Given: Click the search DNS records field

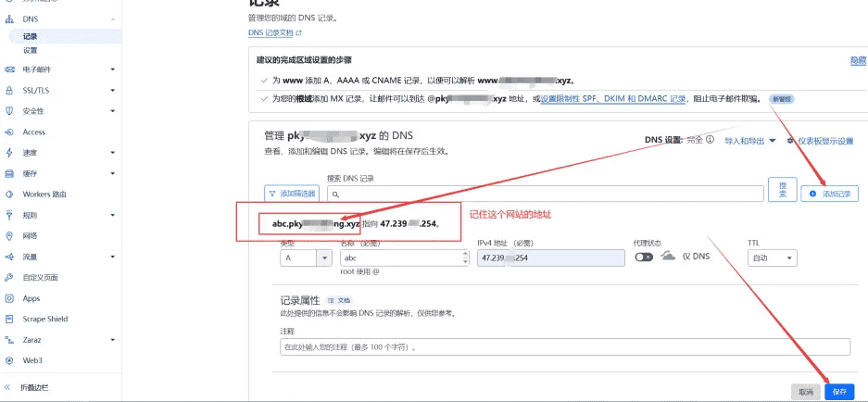Looking at the screenshot, I should click(546, 194).
